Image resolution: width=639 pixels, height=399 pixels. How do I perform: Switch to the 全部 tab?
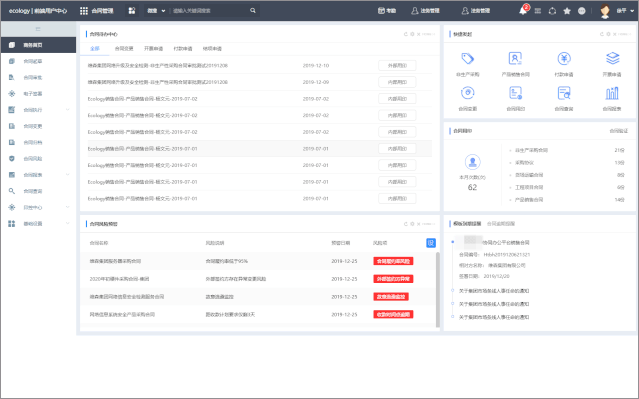tap(95, 48)
